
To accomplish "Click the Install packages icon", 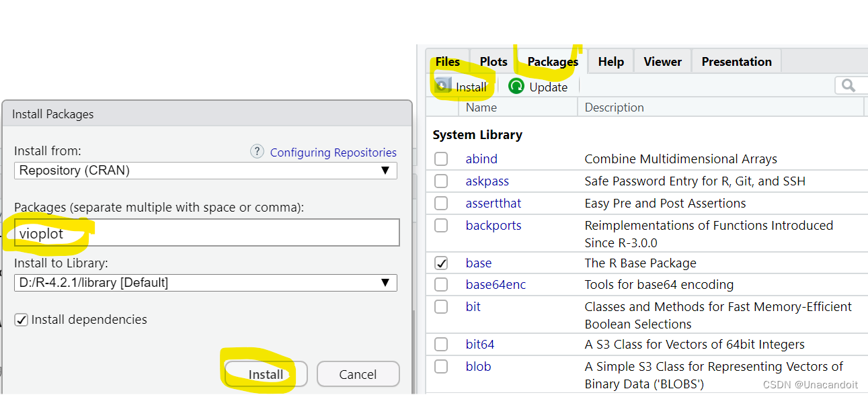I will click(442, 86).
